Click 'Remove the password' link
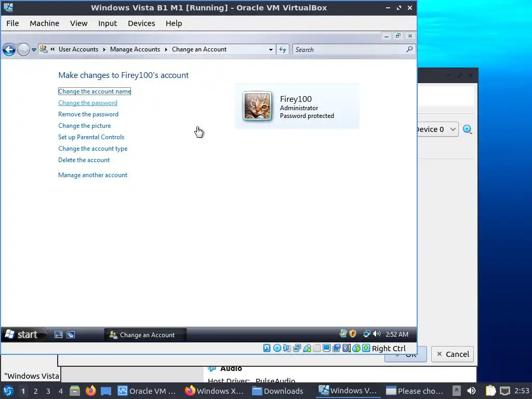Image resolution: width=532 pixels, height=399 pixels. pyautogui.click(x=88, y=114)
